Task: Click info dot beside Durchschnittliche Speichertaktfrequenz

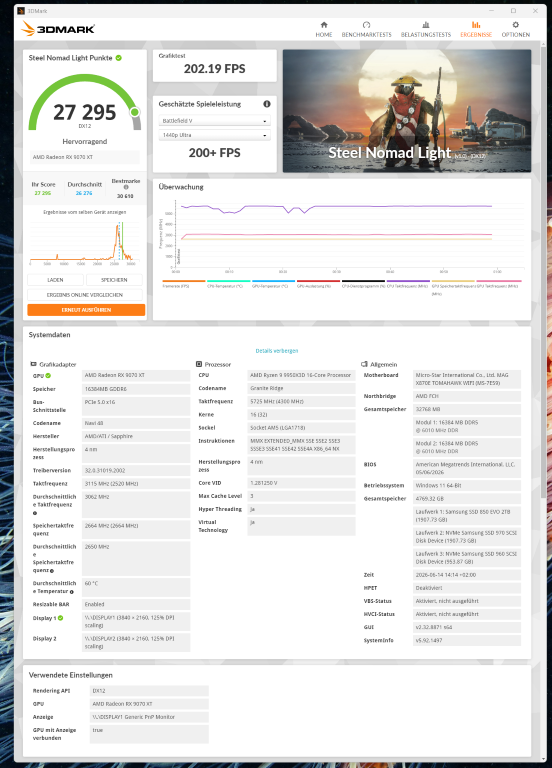Action: tap(52, 571)
